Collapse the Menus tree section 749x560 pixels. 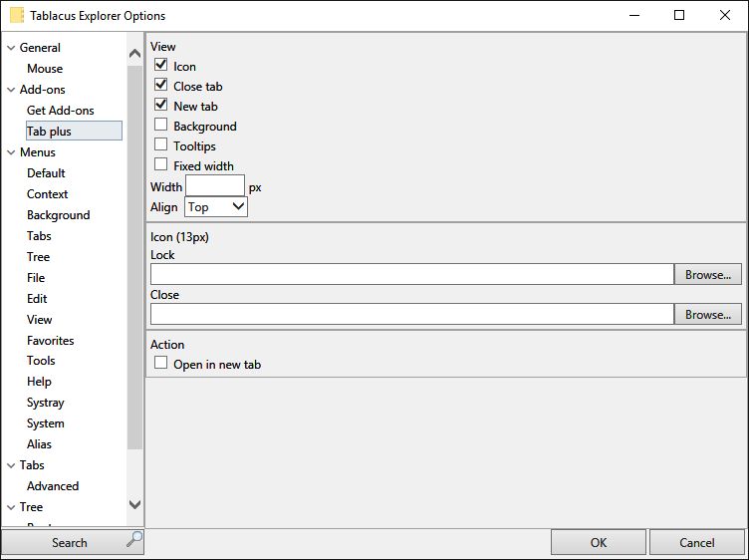pyautogui.click(x=11, y=152)
